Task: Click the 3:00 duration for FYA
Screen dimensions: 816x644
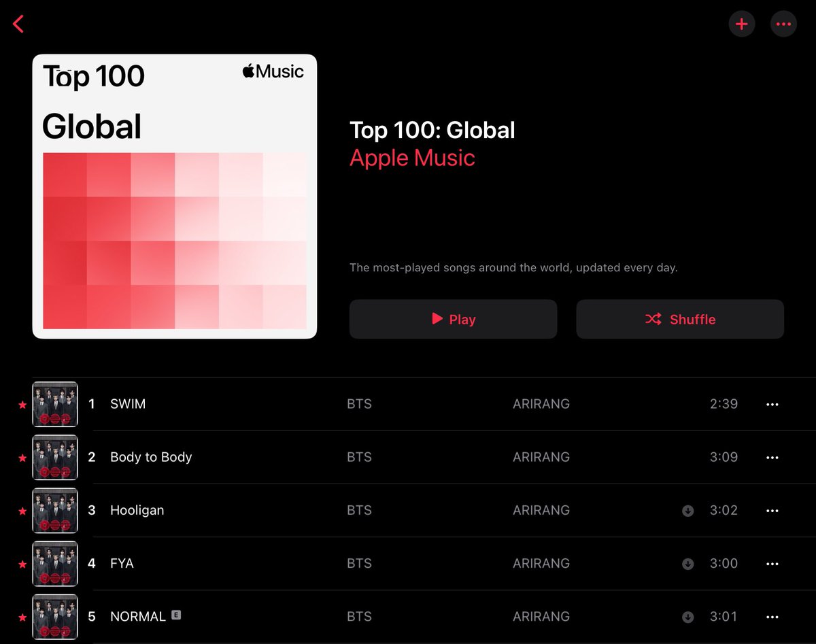Action: [724, 563]
